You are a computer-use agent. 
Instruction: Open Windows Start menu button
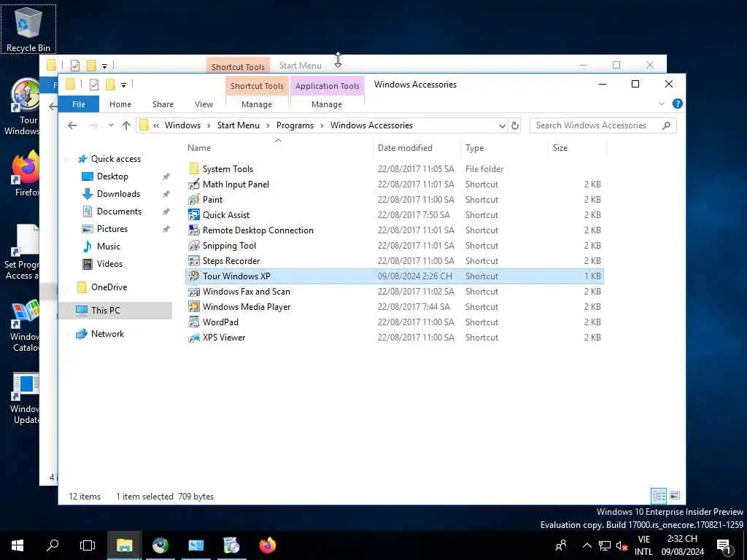click(18, 545)
